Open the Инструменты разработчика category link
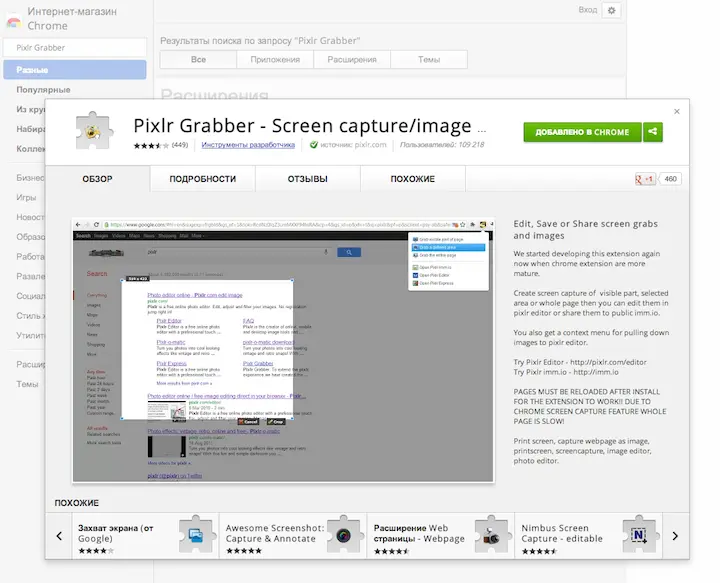Viewport: 720px width, 583px height. [x=248, y=145]
